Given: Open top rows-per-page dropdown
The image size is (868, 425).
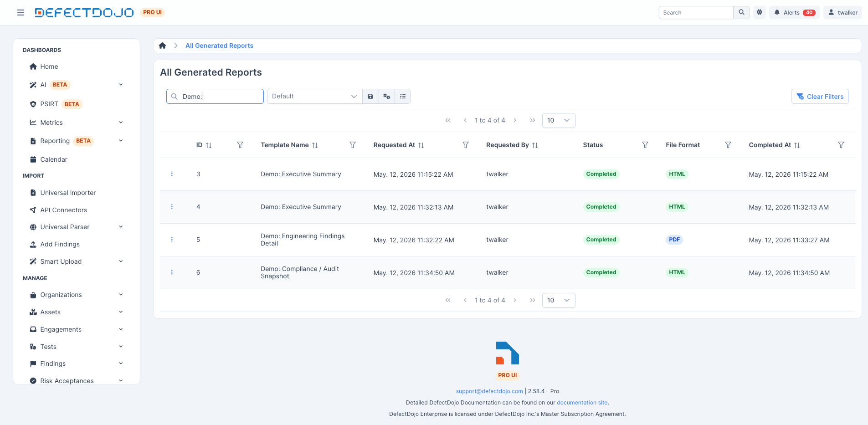Looking at the screenshot, I should coord(559,120).
